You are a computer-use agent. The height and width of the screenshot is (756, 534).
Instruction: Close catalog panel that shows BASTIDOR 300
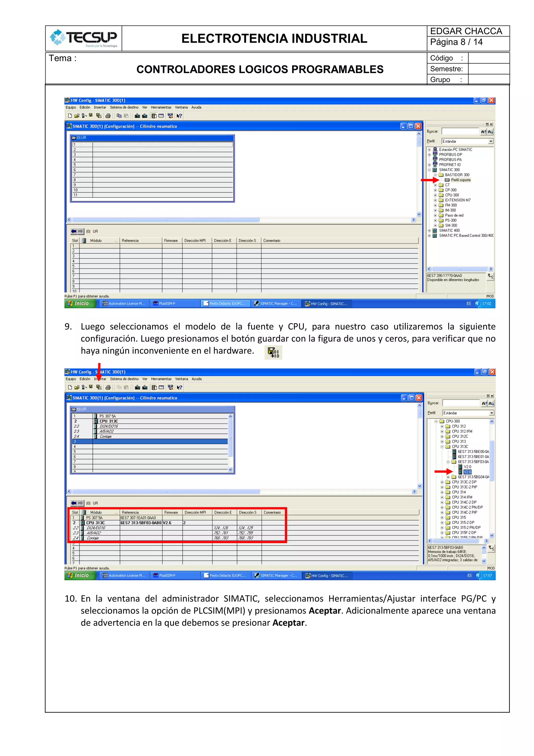[x=491, y=124]
